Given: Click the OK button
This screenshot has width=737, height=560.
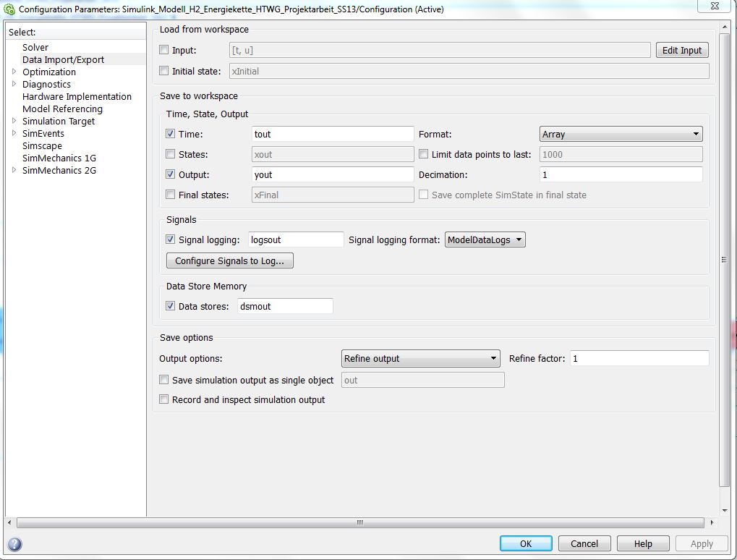Looking at the screenshot, I should [526, 543].
